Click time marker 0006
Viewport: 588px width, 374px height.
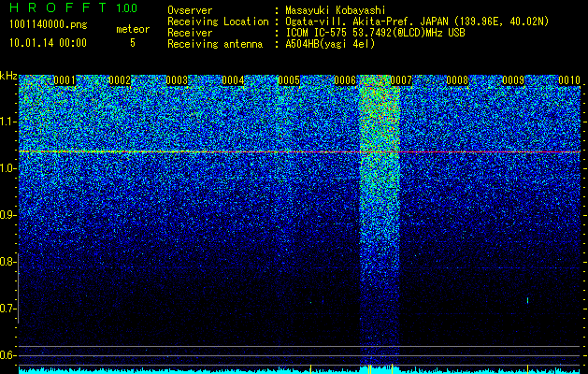tap(345, 80)
